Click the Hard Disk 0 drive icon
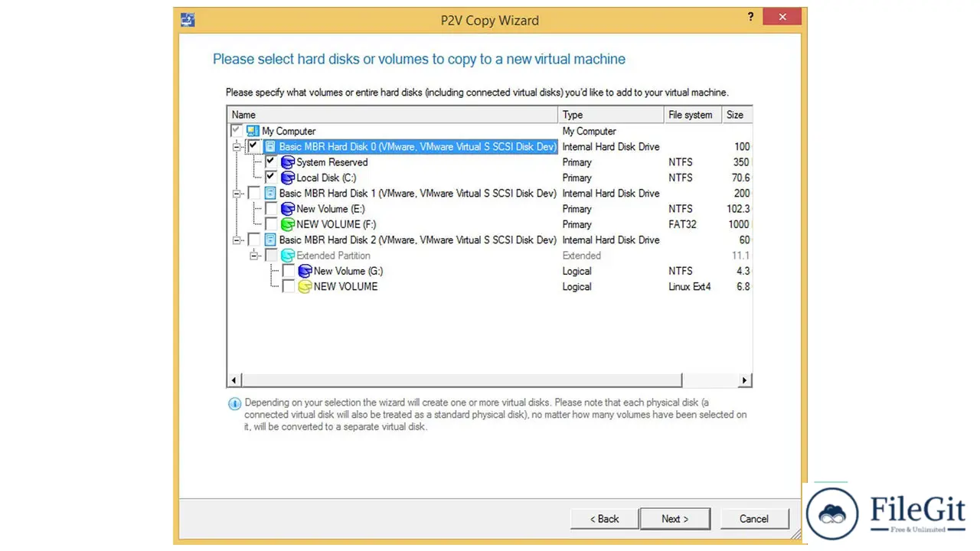The height and width of the screenshot is (551, 980). 270,146
